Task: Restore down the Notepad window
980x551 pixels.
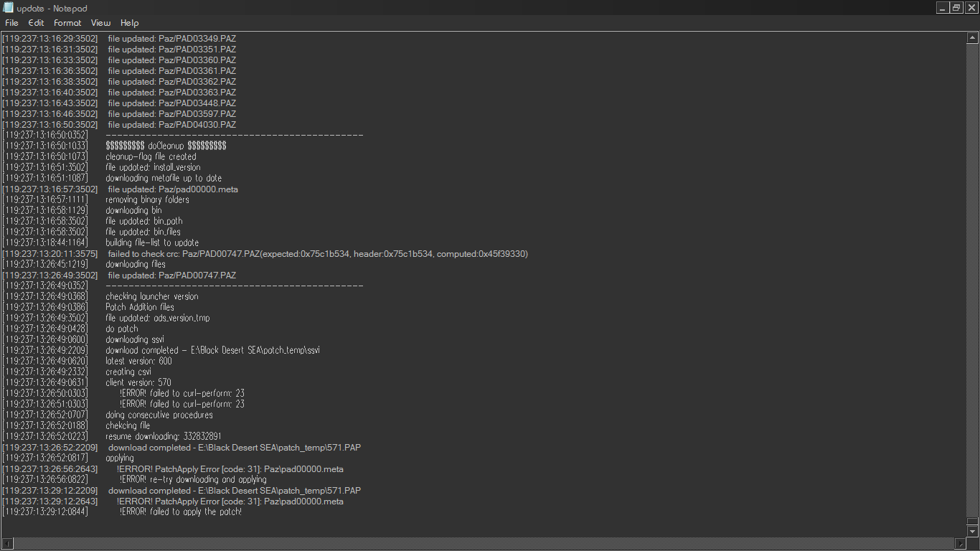Action: [x=956, y=8]
